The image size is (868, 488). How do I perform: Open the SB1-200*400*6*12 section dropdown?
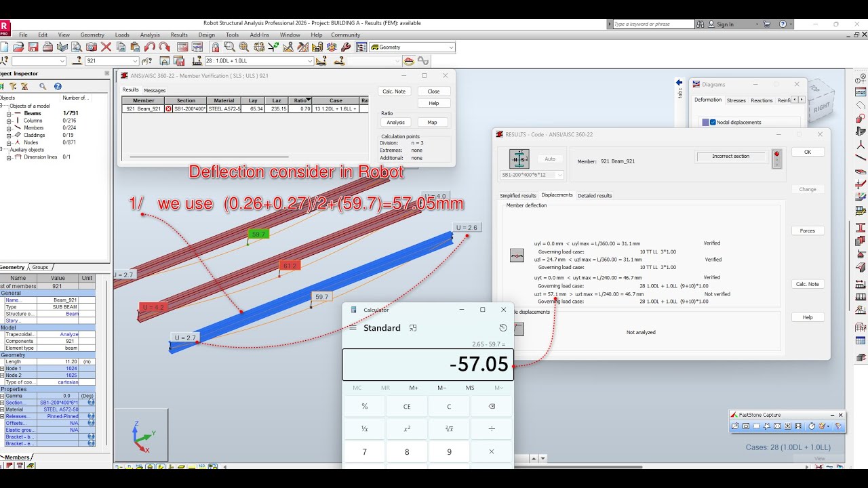coord(560,175)
